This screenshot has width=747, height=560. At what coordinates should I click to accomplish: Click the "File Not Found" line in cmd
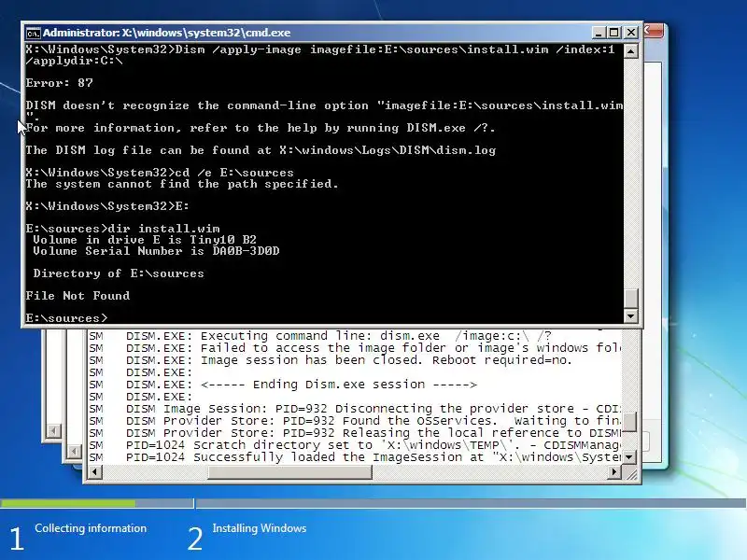[x=78, y=296]
